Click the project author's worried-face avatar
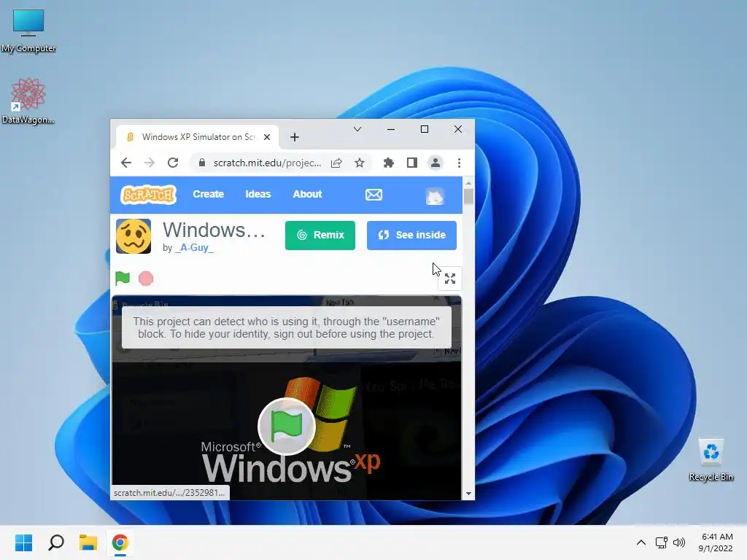Viewport: 747px width, 560px height. (133, 236)
